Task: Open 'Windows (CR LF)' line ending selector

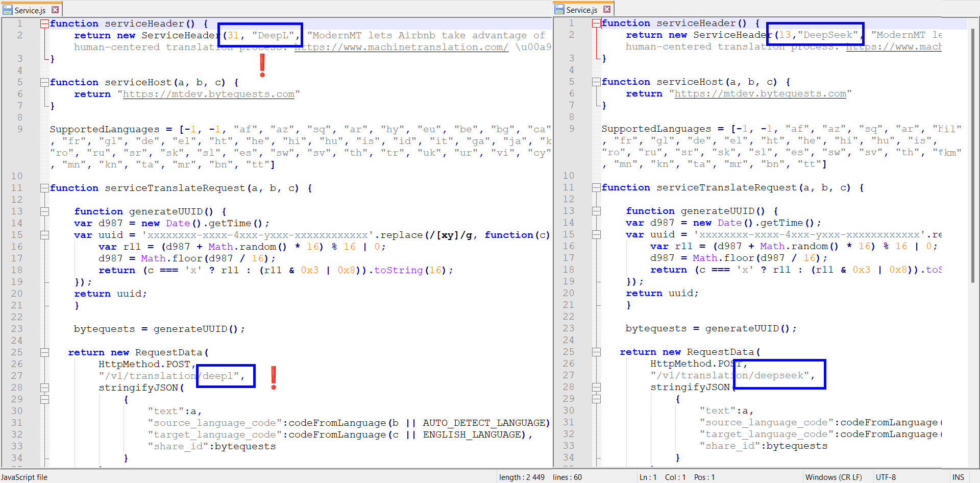Action: (833, 477)
